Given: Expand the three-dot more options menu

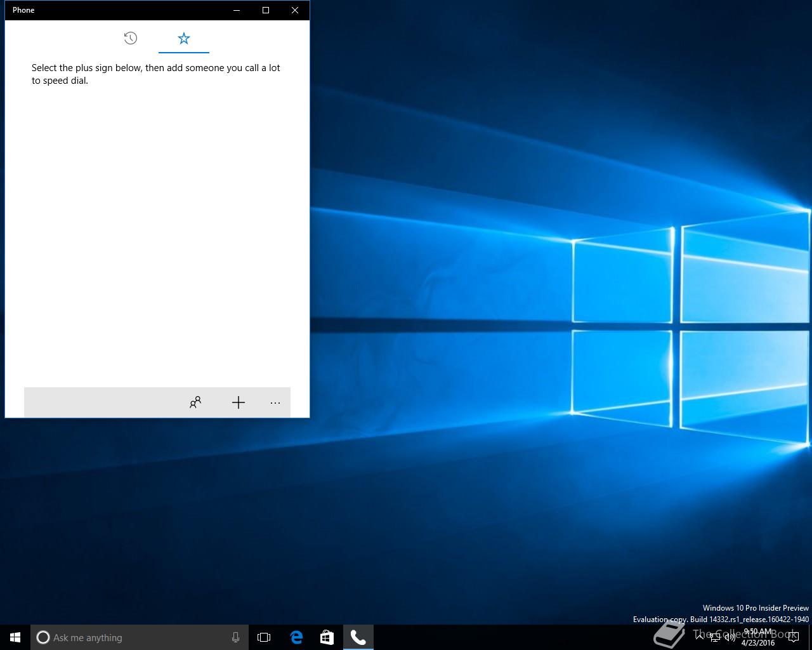Looking at the screenshot, I should tap(275, 402).
